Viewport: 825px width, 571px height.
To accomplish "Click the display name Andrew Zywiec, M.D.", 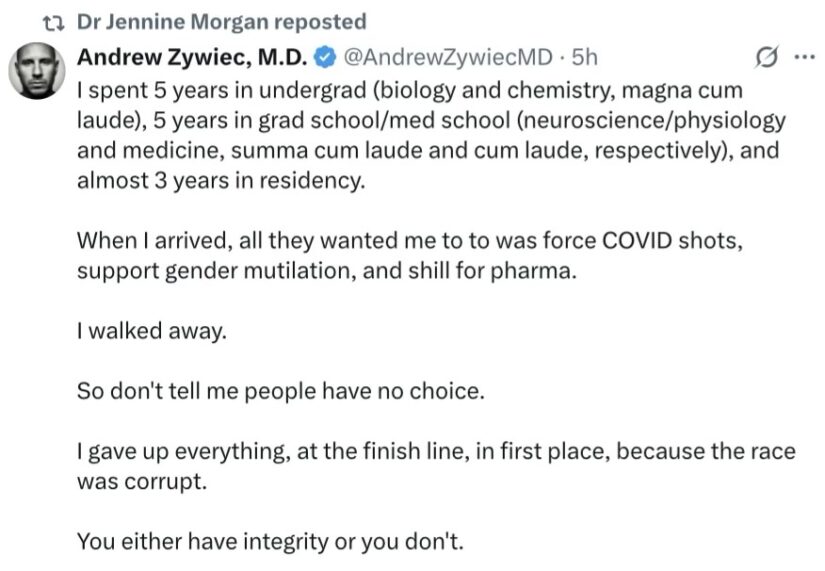I will [192, 57].
